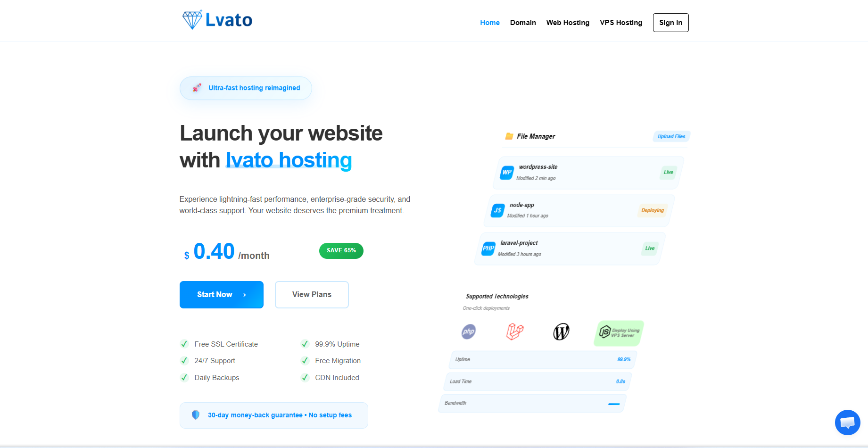
Task: Open the chat support bubble
Action: click(847, 423)
